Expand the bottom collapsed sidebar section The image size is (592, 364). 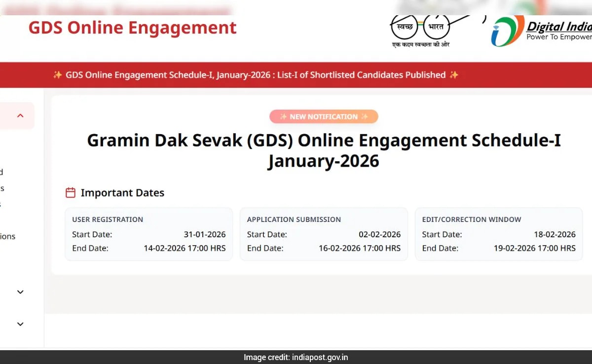pyautogui.click(x=20, y=324)
